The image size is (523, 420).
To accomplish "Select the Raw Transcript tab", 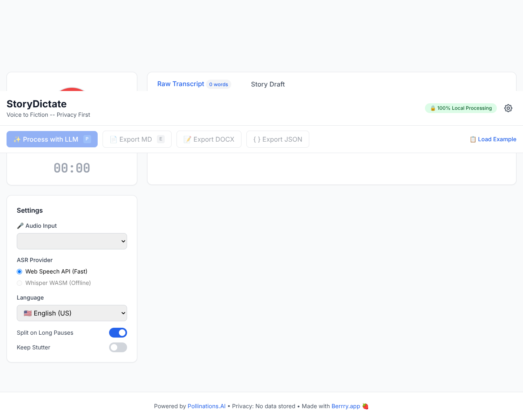I will point(181,84).
